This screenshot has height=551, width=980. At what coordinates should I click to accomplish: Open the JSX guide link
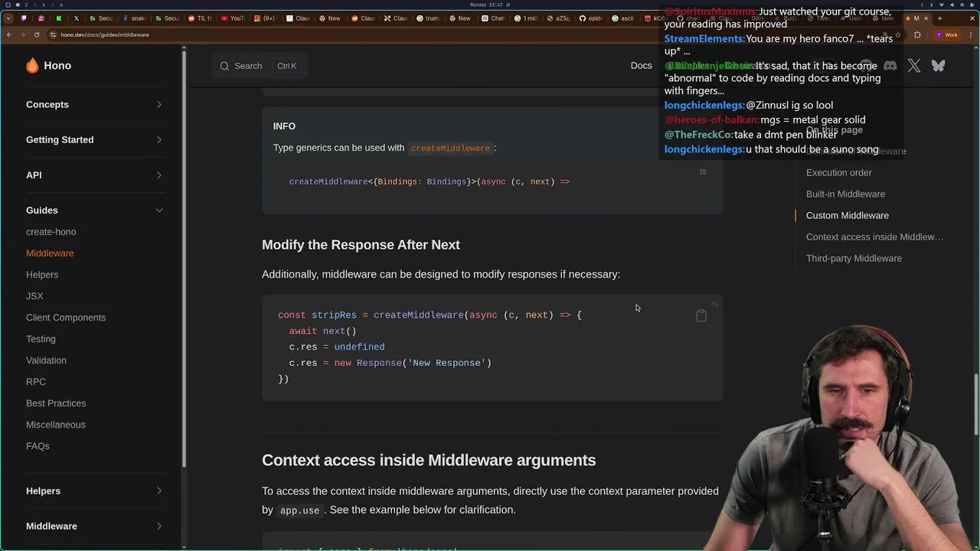[34, 296]
